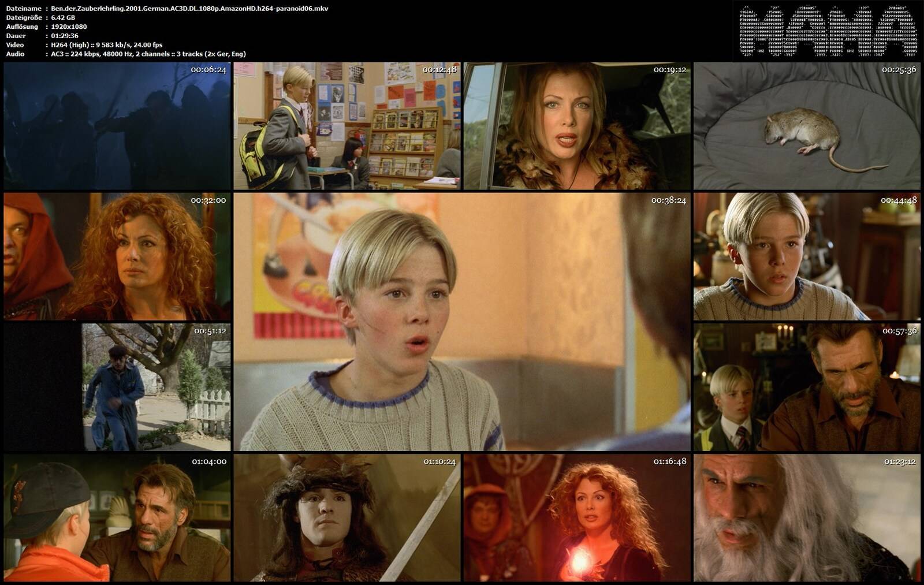Click the large center thumbnail at 00:38:24
Image resolution: width=924 pixels, height=585 pixels.
coord(462,322)
